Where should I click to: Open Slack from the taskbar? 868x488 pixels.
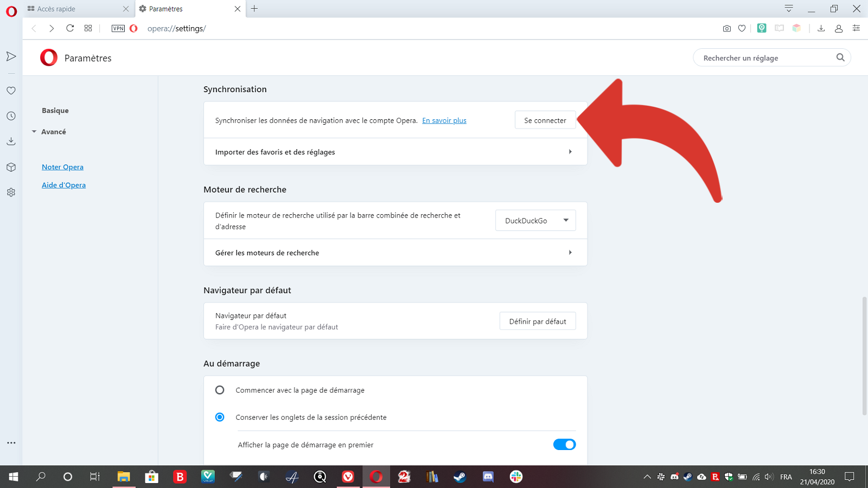[x=516, y=477]
